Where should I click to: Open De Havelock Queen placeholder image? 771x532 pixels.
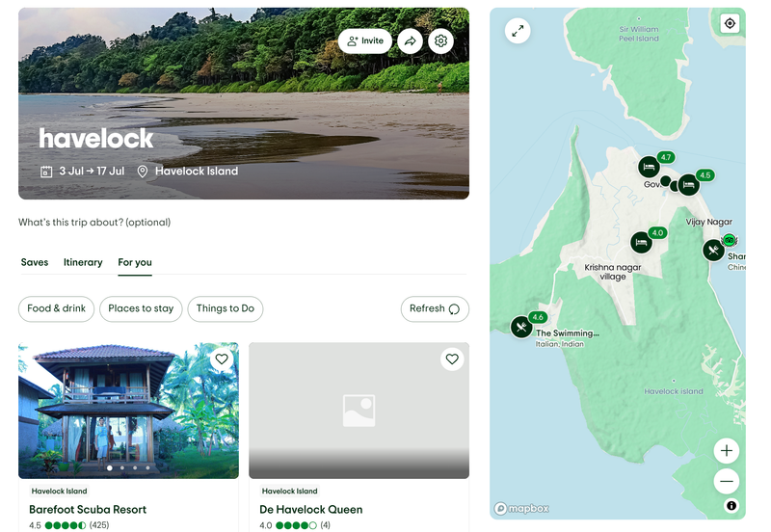point(359,411)
